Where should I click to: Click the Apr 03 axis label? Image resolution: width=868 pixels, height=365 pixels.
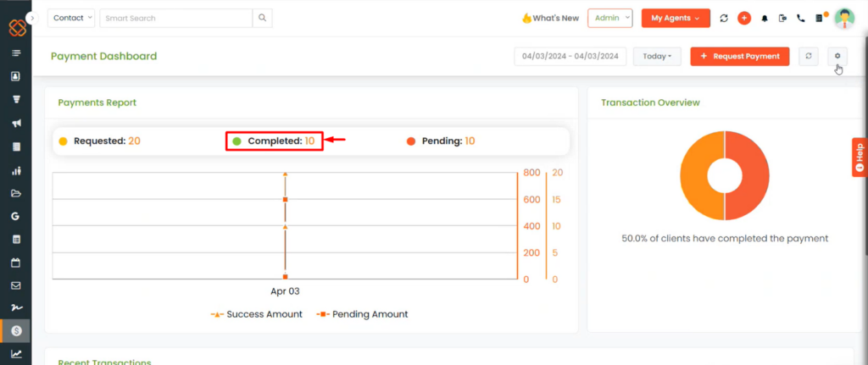[x=285, y=290]
